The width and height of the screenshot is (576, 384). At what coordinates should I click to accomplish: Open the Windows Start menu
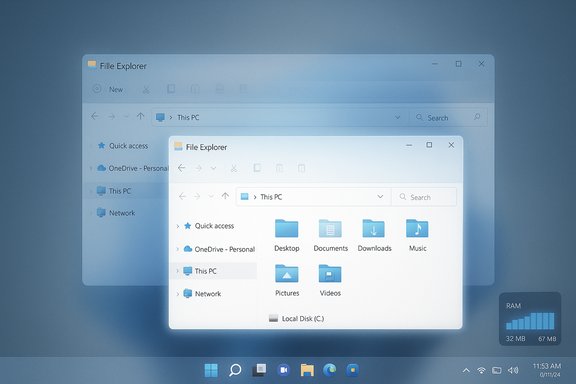(x=211, y=370)
